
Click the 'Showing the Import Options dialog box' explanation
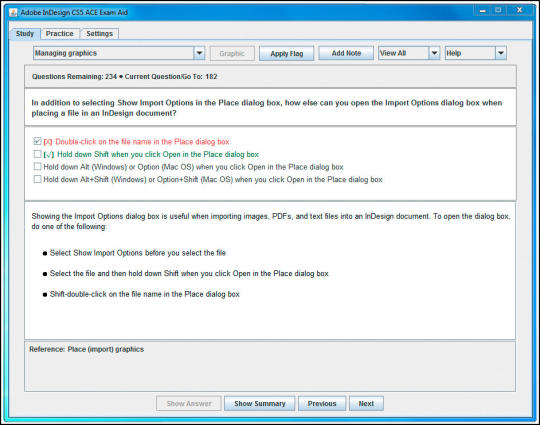[x=271, y=221]
